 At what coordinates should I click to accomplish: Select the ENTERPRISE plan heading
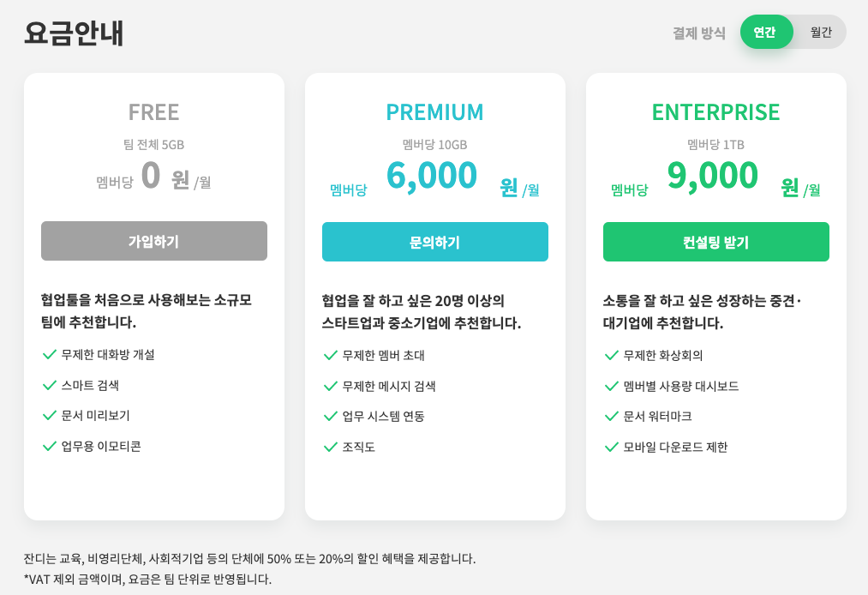click(715, 112)
